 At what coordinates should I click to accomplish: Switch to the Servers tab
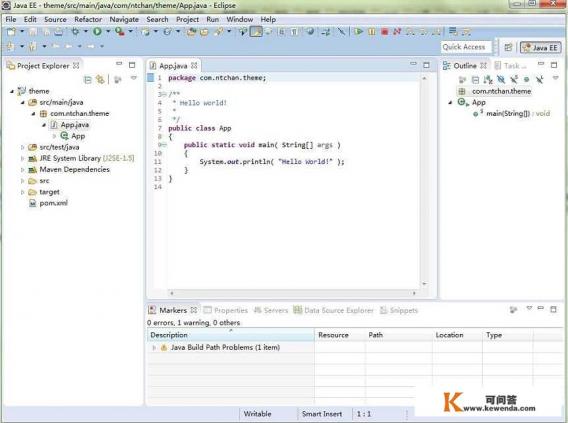click(271, 310)
